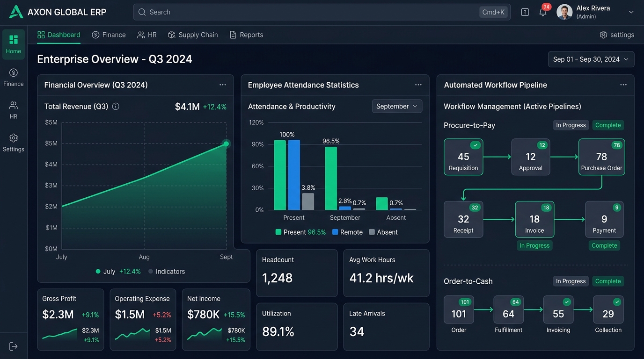Open HR from the left sidebar

pos(13,110)
